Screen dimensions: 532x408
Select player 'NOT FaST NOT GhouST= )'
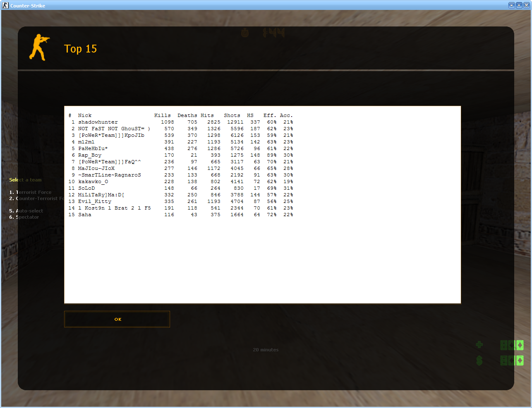point(114,129)
